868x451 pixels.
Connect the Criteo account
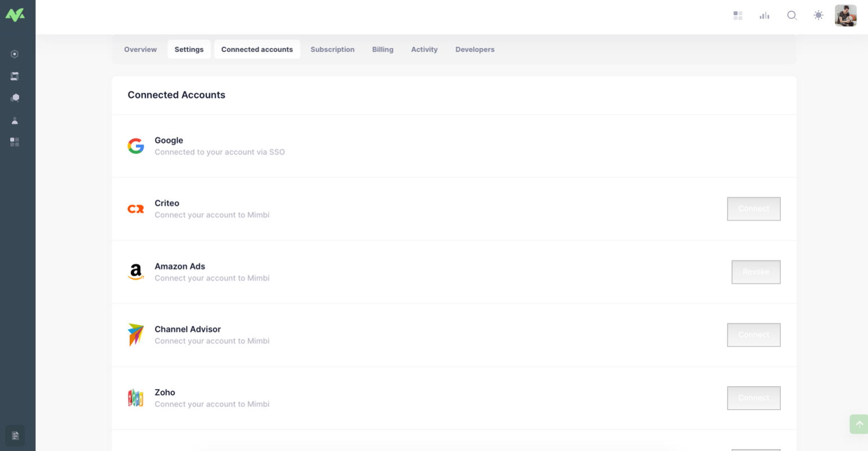pyautogui.click(x=753, y=209)
